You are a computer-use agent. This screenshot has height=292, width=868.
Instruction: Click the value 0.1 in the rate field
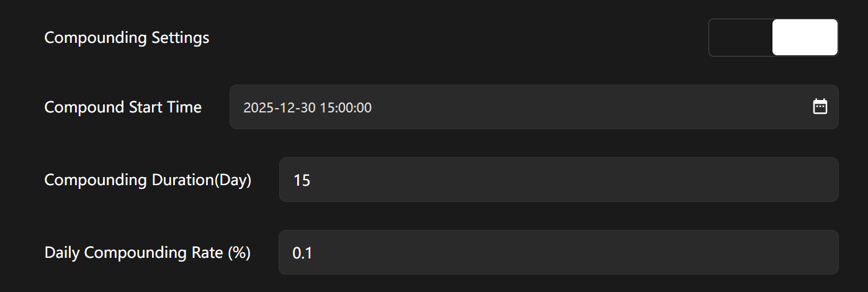tap(302, 253)
